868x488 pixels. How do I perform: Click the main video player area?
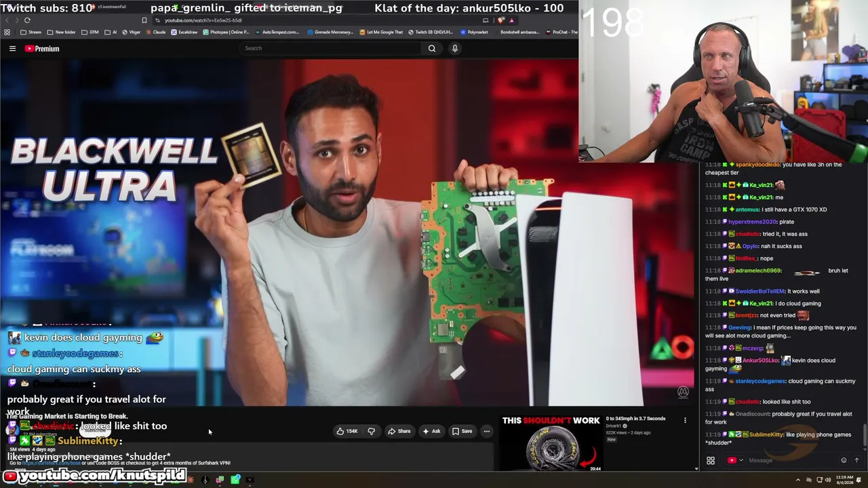click(x=347, y=232)
